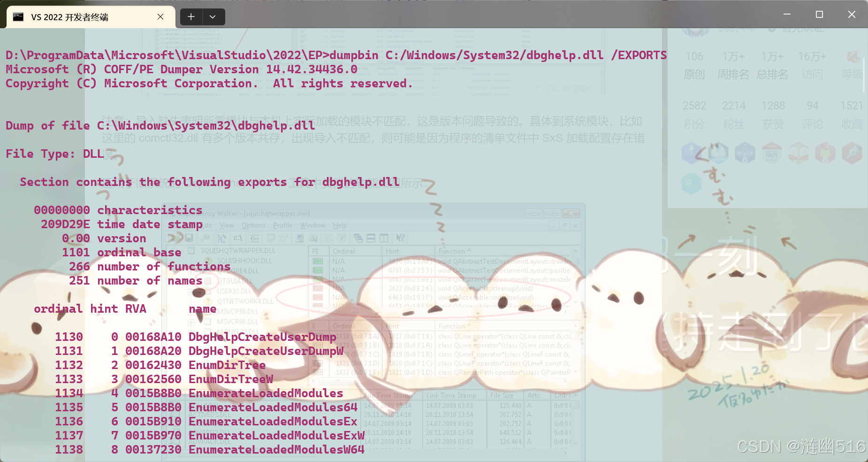This screenshot has width=868, height=462.
Task: Click 'Section contains the following exports' line
Action: (x=209, y=182)
